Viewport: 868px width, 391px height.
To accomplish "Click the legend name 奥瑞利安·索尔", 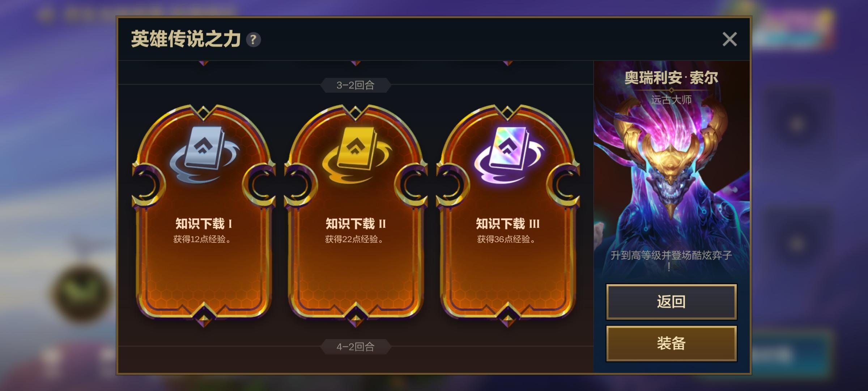I will [671, 78].
